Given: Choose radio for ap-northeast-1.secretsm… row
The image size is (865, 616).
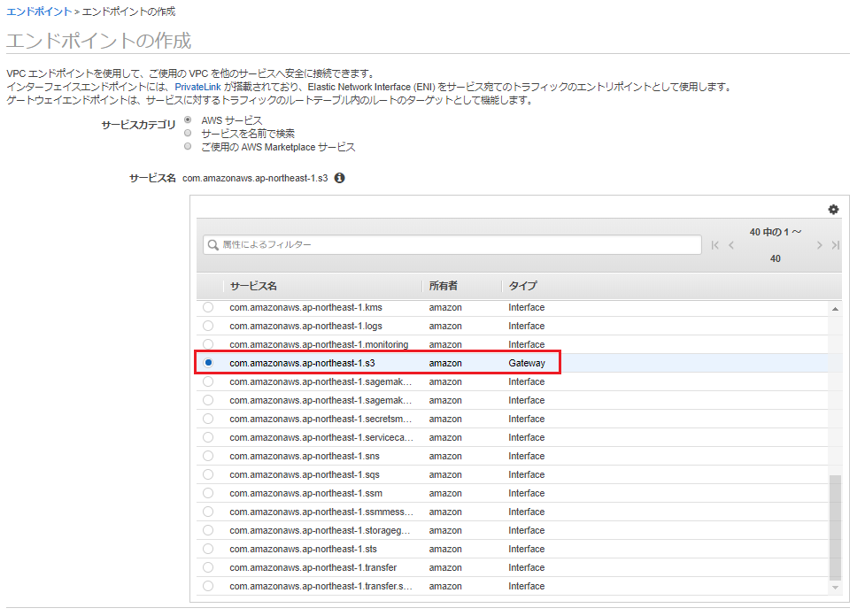Looking at the screenshot, I should (x=208, y=419).
